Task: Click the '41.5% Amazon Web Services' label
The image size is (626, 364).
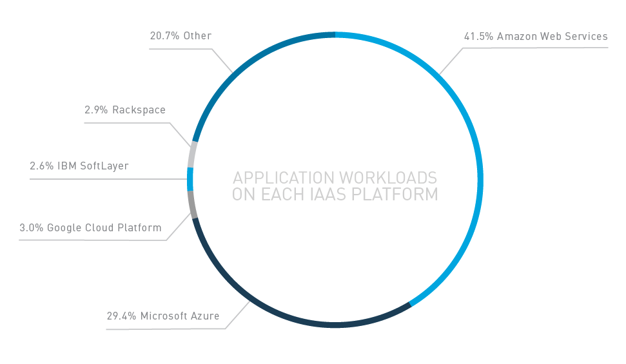Action: pyautogui.click(x=536, y=36)
